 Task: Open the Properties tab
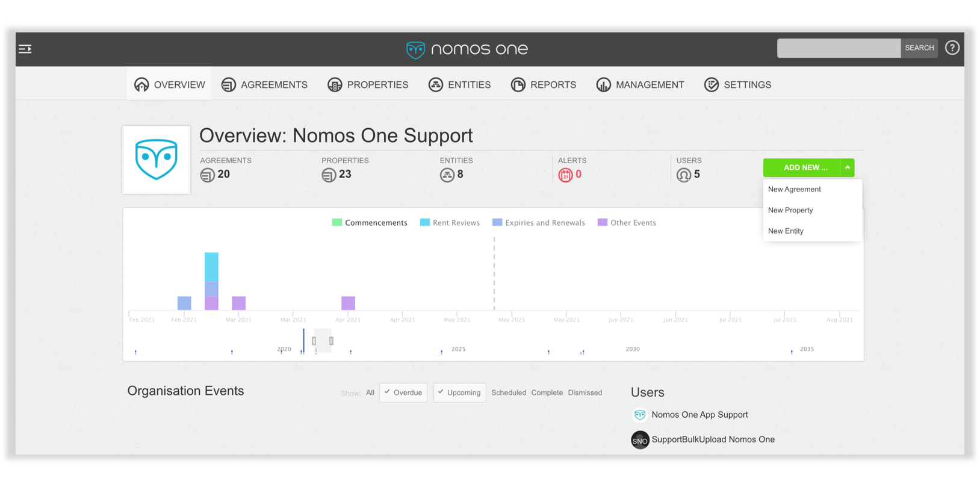pyautogui.click(x=368, y=85)
